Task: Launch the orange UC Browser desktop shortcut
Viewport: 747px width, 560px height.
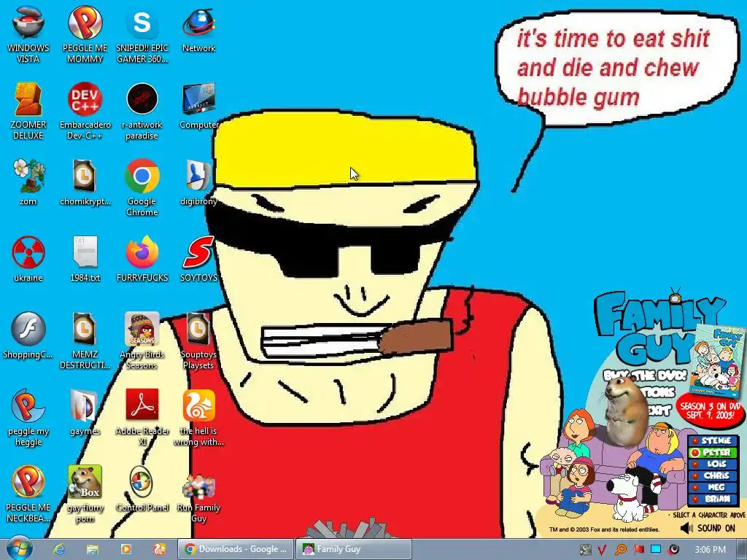Action: click(198, 417)
